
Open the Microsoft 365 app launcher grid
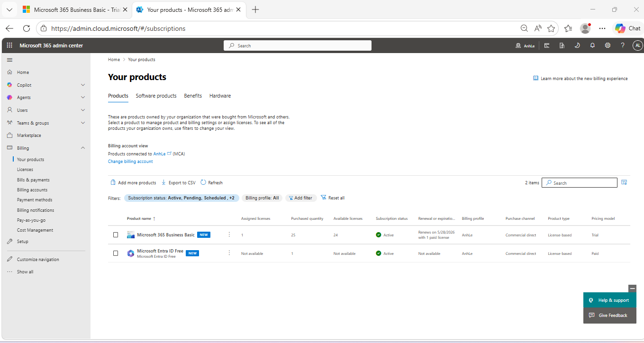coord(9,45)
